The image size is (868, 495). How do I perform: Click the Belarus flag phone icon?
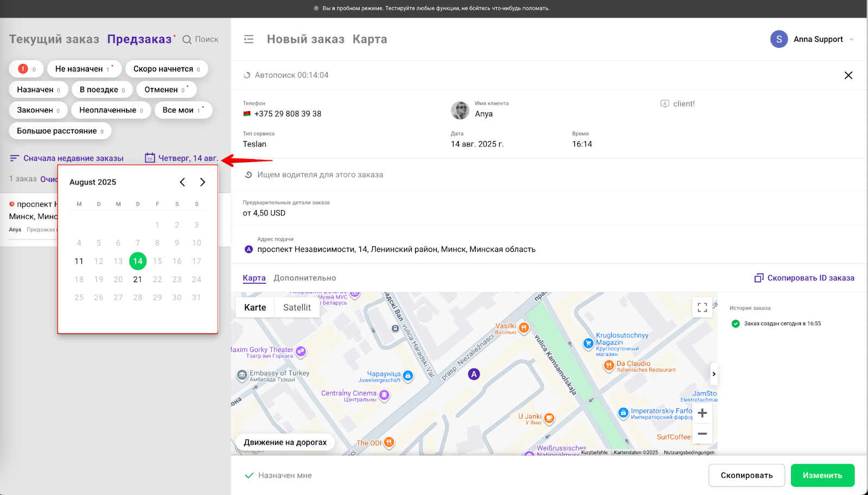247,114
